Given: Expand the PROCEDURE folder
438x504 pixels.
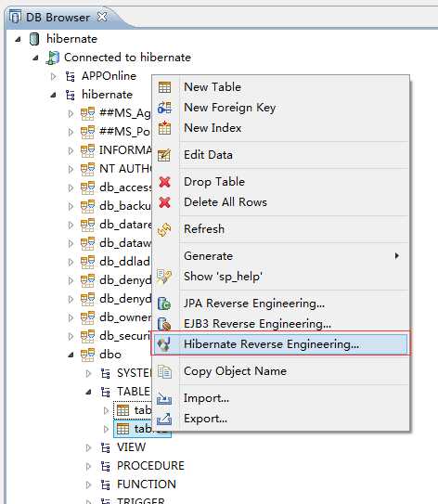Looking at the screenshot, I should (x=89, y=466).
